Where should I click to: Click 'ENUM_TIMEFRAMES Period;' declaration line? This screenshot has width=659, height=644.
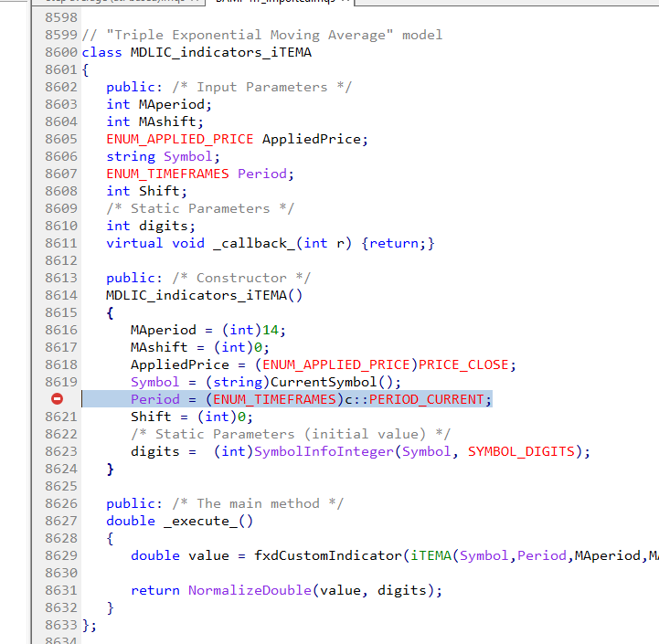[x=200, y=174]
